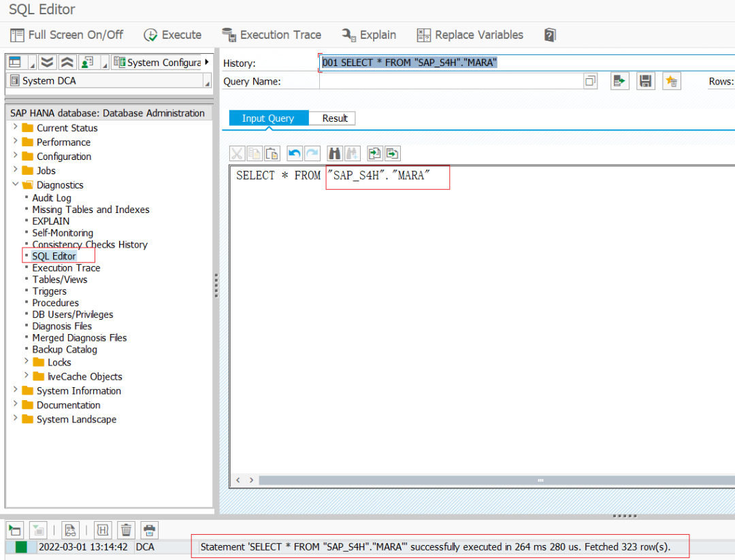This screenshot has height=560, width=735.
Task: Open the EXPLAIN tree entry
Action: (x=50, y=221)
